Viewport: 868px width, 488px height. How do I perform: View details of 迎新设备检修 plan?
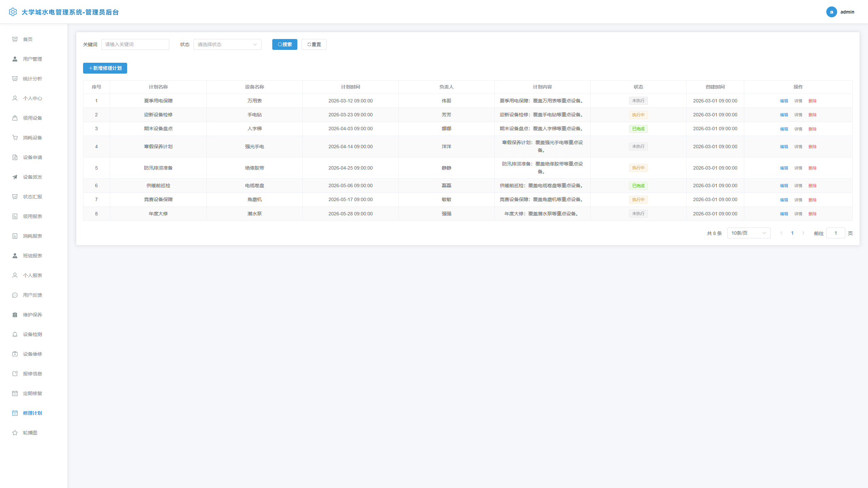(x=798, y=115)
